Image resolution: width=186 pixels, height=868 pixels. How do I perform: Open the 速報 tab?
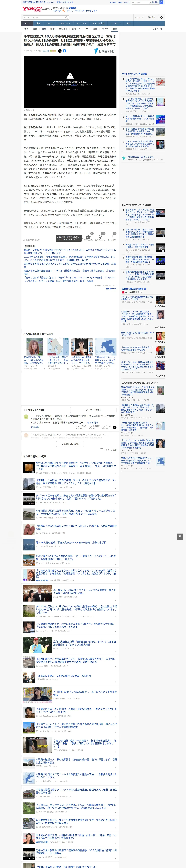click(38, 23)
